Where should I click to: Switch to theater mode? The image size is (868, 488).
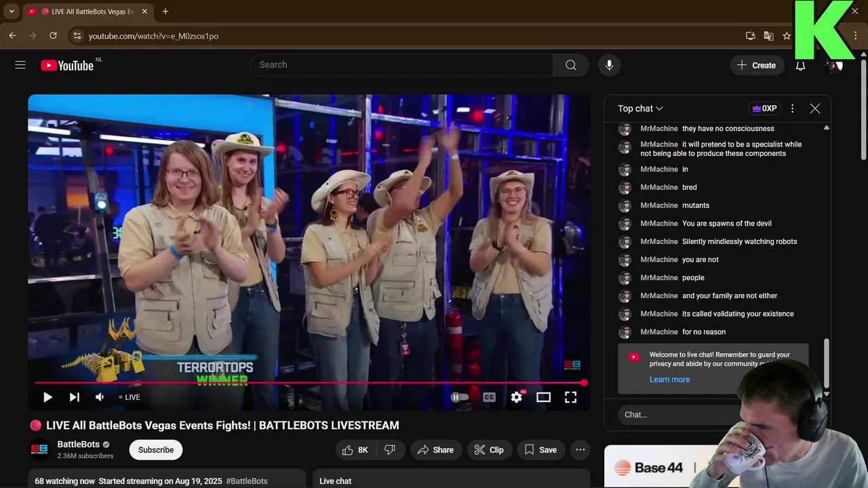tap(543, 397)
